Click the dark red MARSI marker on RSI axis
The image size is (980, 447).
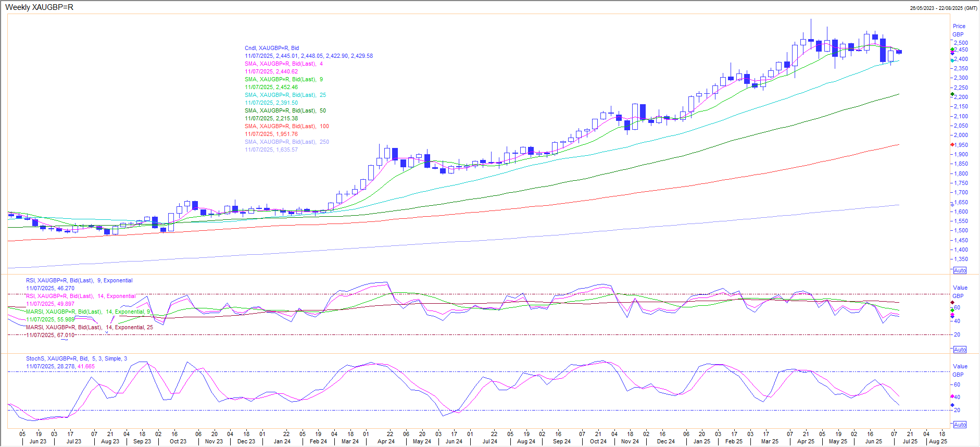click(x=952, y=303)
